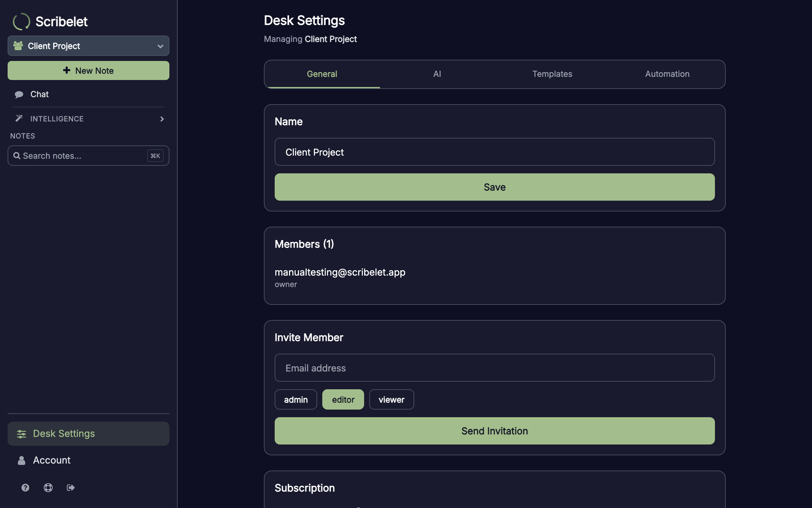Open Desk Settings in the sidebar
This screenshot has width=812, height=508.
(x=88, y=434)
